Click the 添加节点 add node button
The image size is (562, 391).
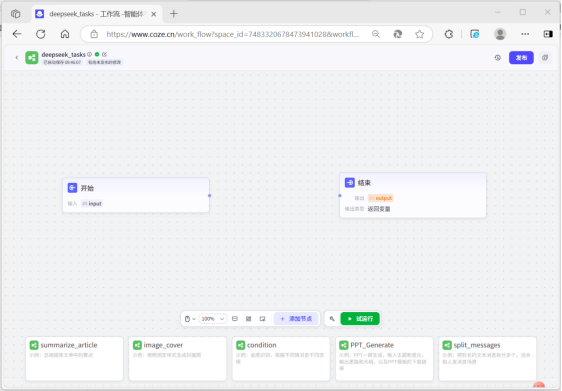[296, 319]
